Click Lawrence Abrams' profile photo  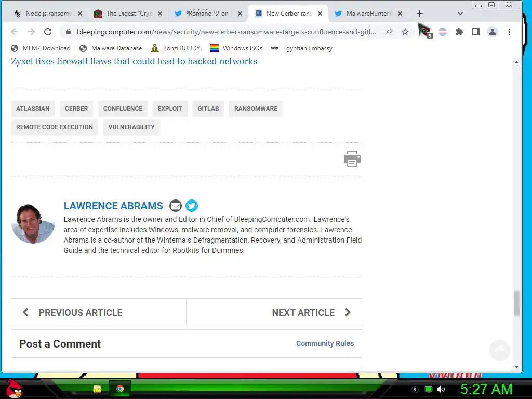point(33,223)
